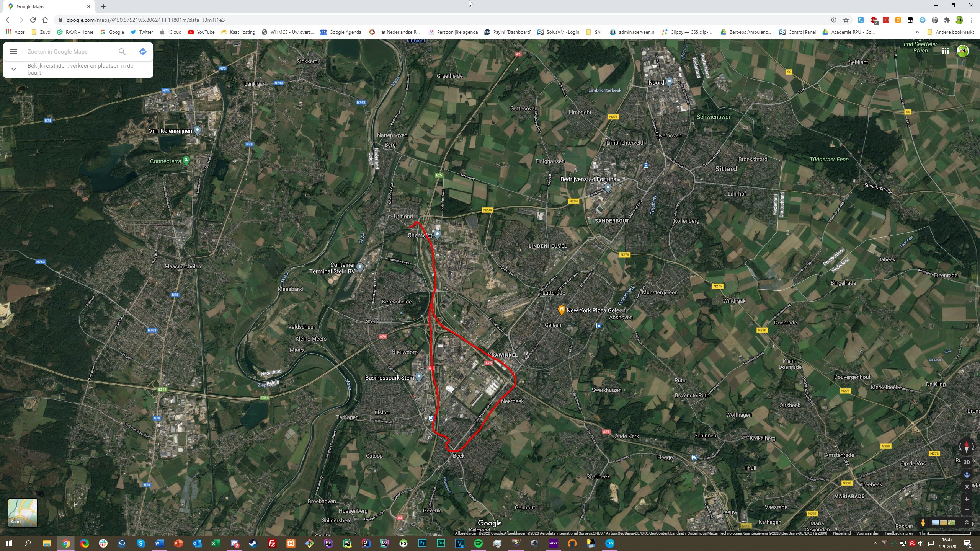Switch to Kaart map layer thumbnail
This screenshot has width=980, height=551.
(23, 513)
